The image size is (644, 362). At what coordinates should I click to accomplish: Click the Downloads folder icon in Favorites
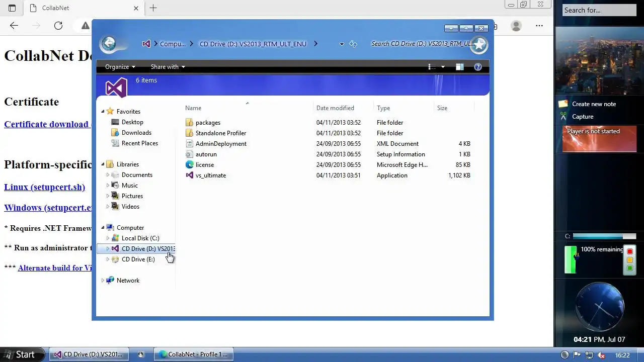[x=115, y=133]
